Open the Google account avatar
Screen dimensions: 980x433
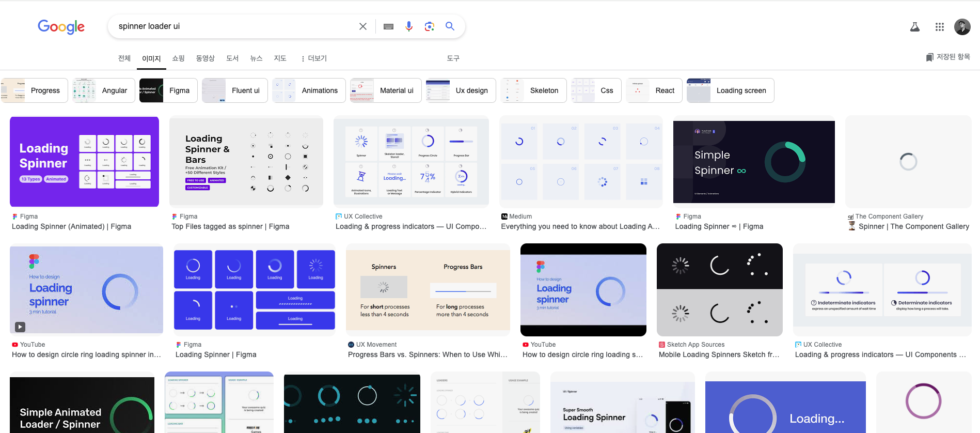pyautogui.click(x=962, y=27)
